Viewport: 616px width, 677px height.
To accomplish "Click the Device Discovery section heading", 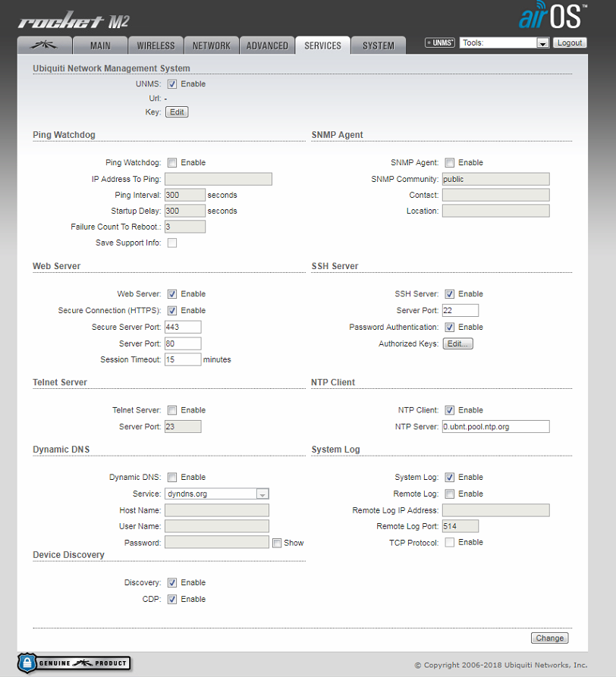I will pos(69,555).
